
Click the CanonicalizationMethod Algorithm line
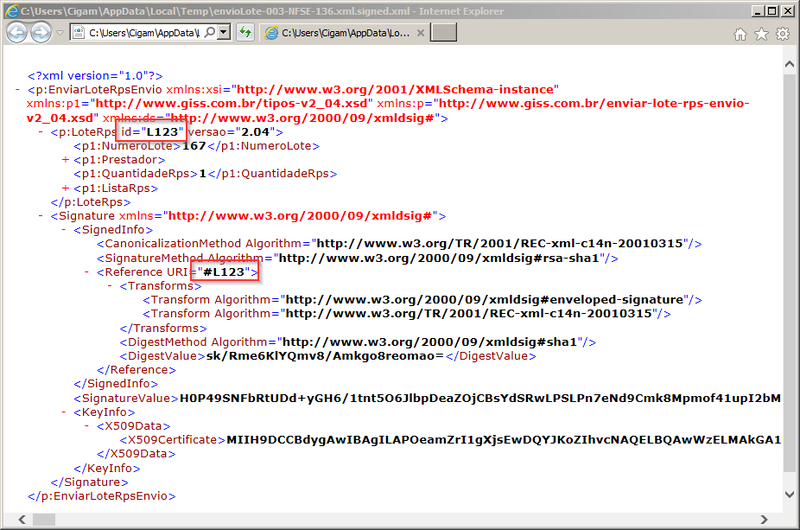coord(399,244)
